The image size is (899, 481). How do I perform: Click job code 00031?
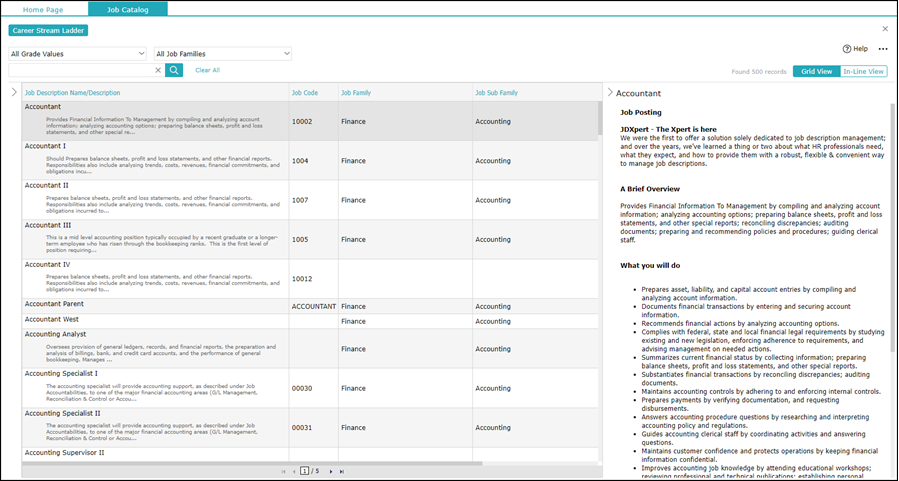tap(302, 428)
